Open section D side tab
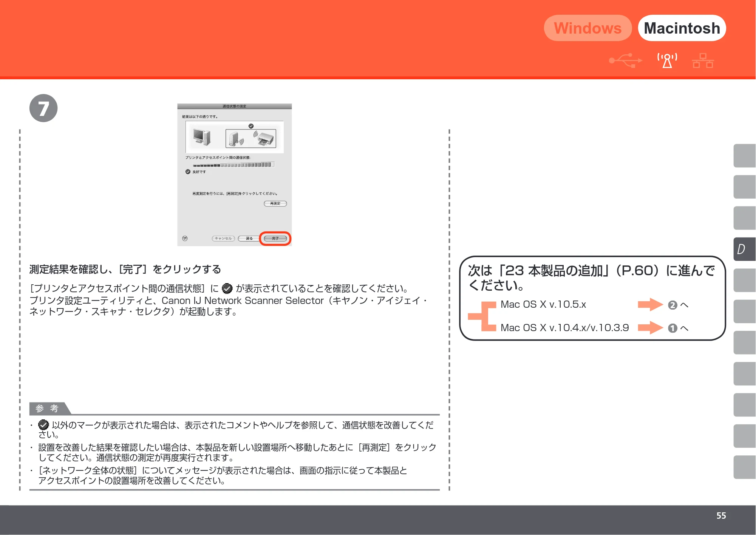 pyautogui.click(x=744, y=249)
